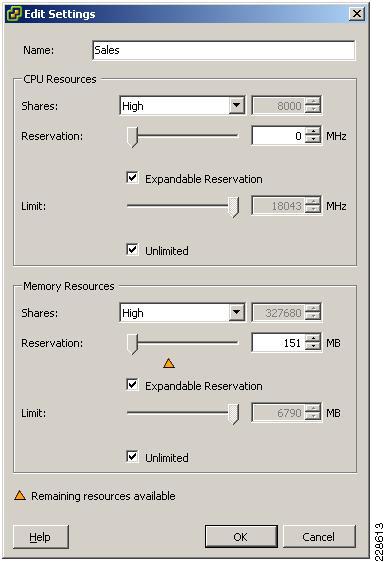Click the memory reservation warning triangle
384x562 pixels.
pos(169,363)
